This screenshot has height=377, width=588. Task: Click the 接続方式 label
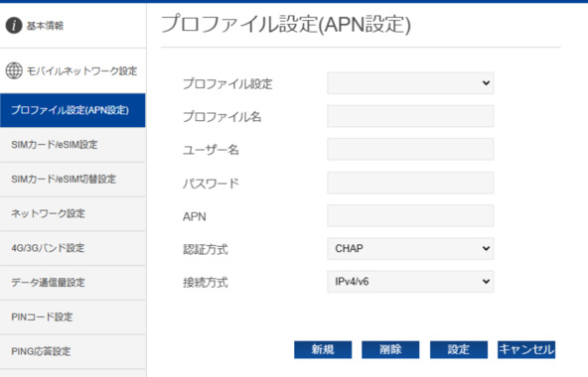[x=206, y=282]
